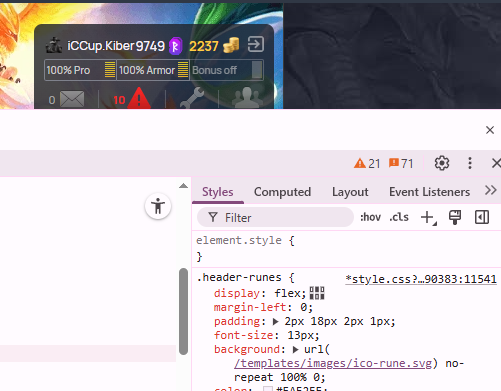Click the 100% Pro status bar

[80, 70]
